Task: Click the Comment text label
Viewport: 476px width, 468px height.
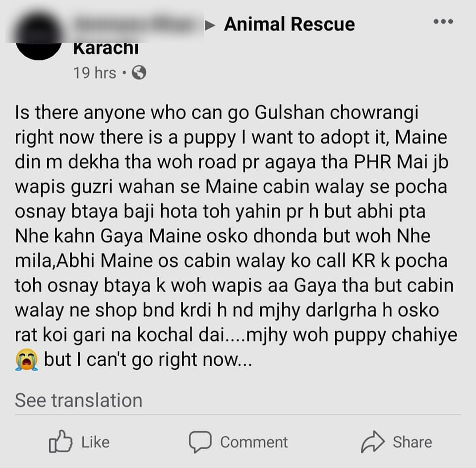Action: click(x=254, y=442)
